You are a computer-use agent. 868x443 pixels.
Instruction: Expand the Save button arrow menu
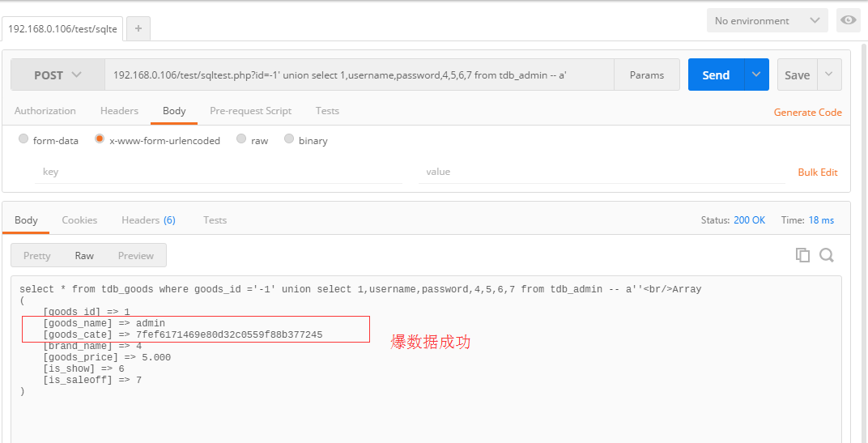[828, 75]
